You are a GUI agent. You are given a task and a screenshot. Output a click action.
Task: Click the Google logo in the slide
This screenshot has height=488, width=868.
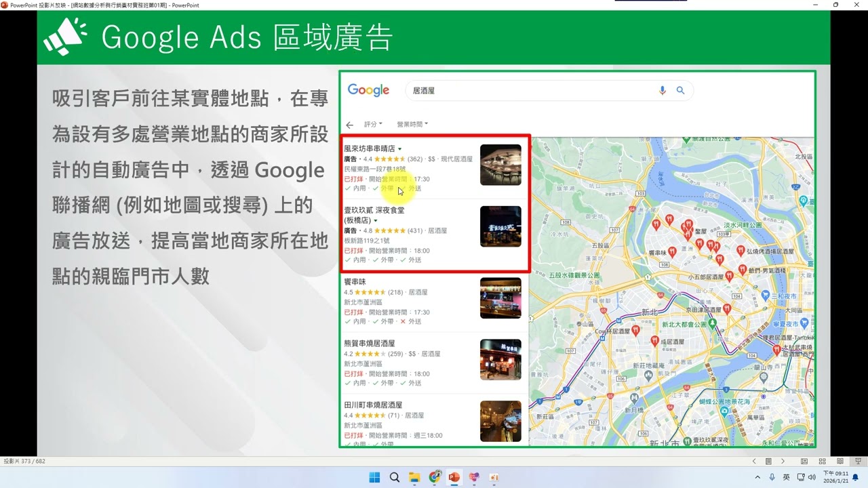tap(368, 90)
